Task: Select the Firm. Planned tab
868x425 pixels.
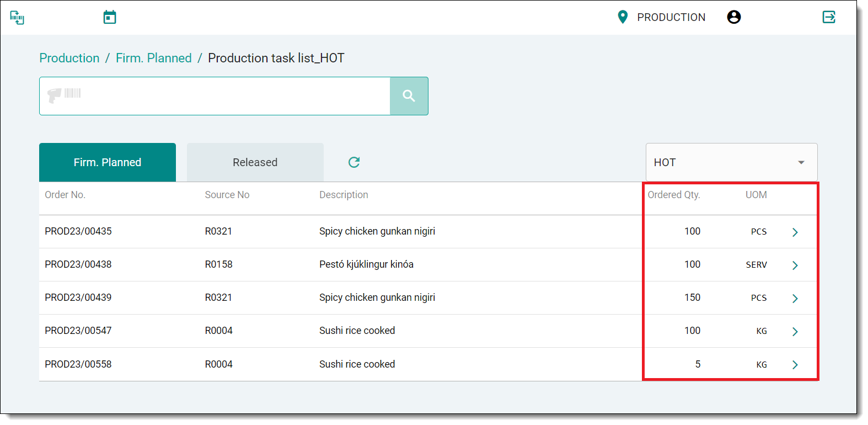Action: point(108,162)
